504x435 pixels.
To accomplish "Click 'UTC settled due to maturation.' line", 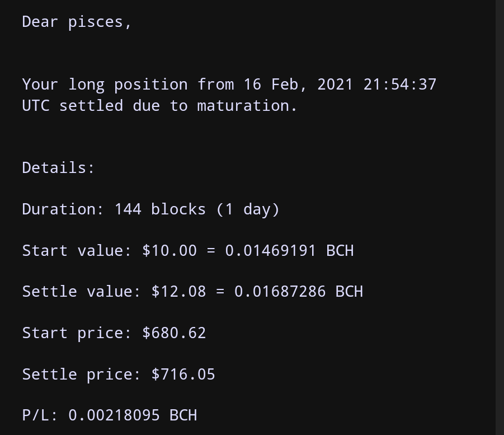I will (159, 106).
